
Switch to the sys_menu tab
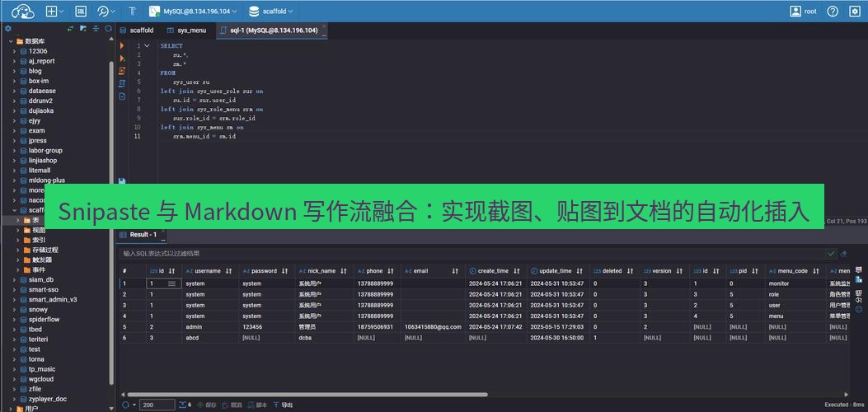(x=186, y=30)
